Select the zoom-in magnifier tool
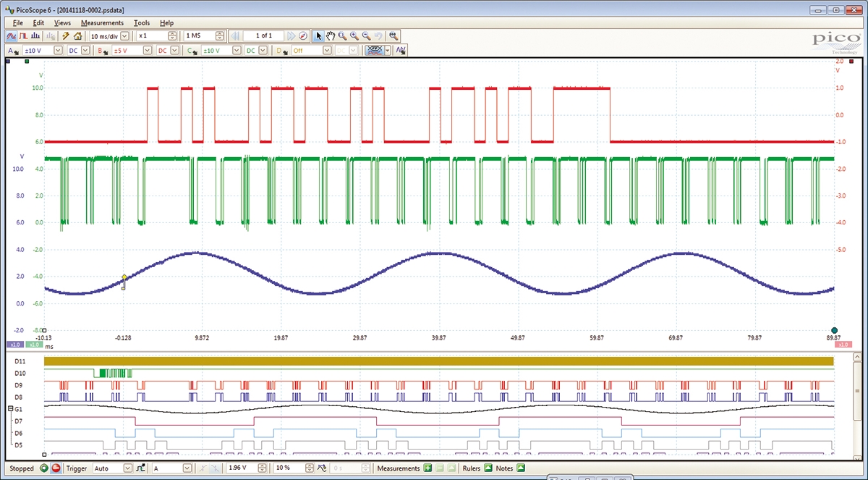Image resolution: width=868 pixels, height=480 pixels. pyautogui.click(x=353, y=35)
